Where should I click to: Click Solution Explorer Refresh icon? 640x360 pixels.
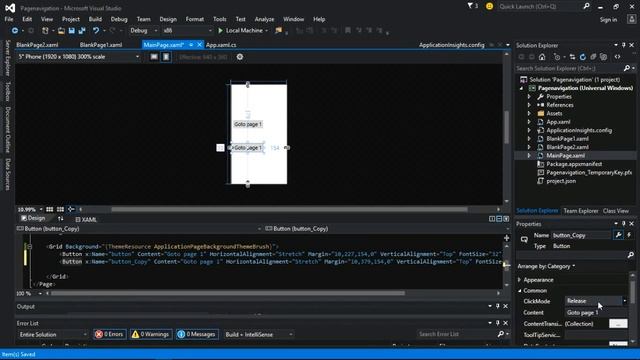point(583,57)
